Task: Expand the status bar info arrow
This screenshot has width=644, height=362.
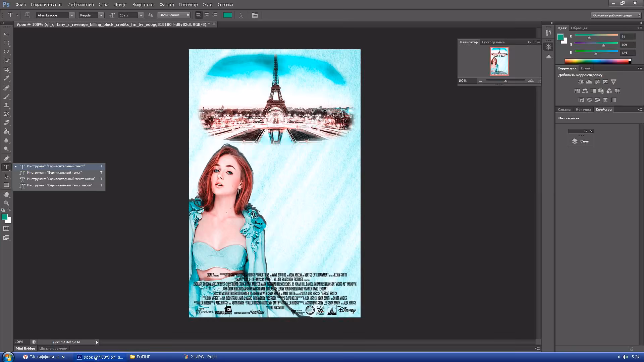Action: click(x=97, y=342)
